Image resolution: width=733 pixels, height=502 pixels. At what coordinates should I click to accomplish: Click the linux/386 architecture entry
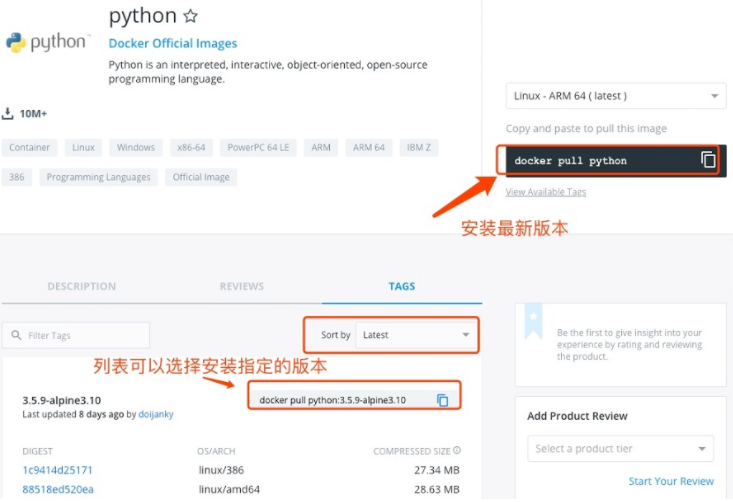(221, 470)
